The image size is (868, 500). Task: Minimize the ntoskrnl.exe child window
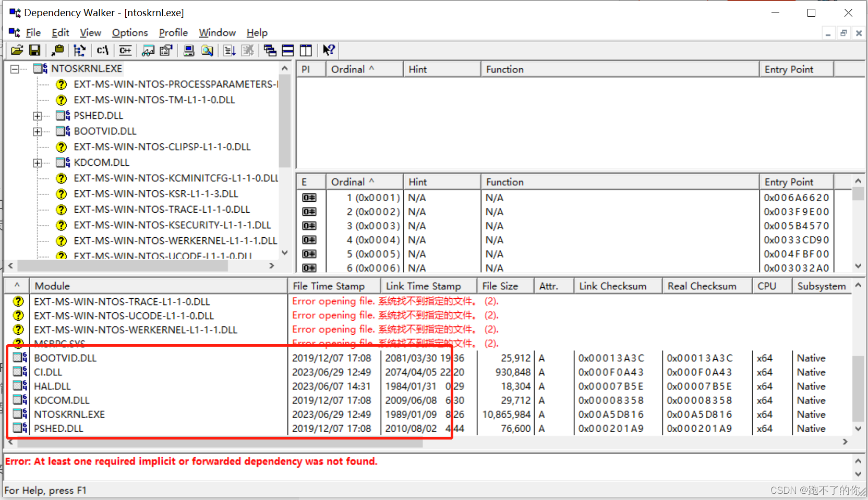click(x=828, y=33)
